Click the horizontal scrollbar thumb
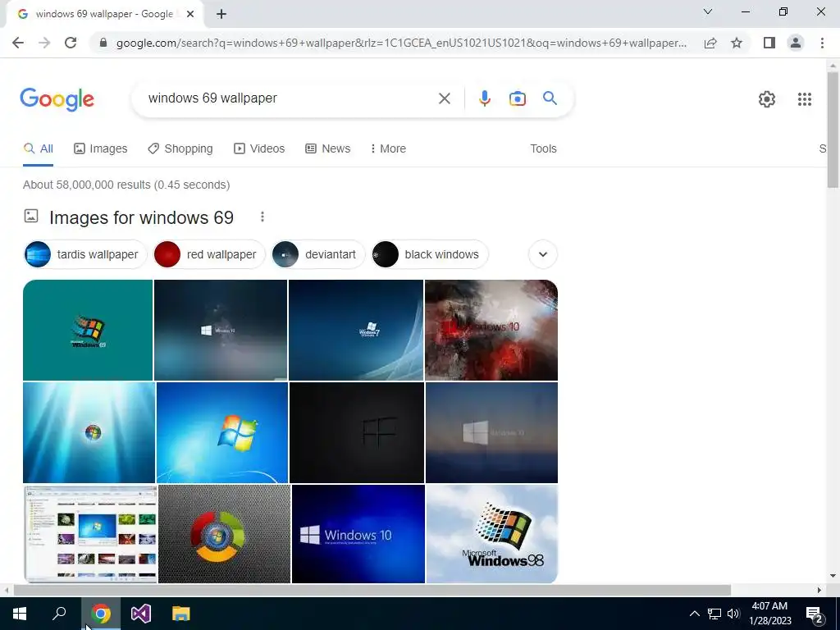The width and height of the screenshot is (840, 630). tap(372, 590)
